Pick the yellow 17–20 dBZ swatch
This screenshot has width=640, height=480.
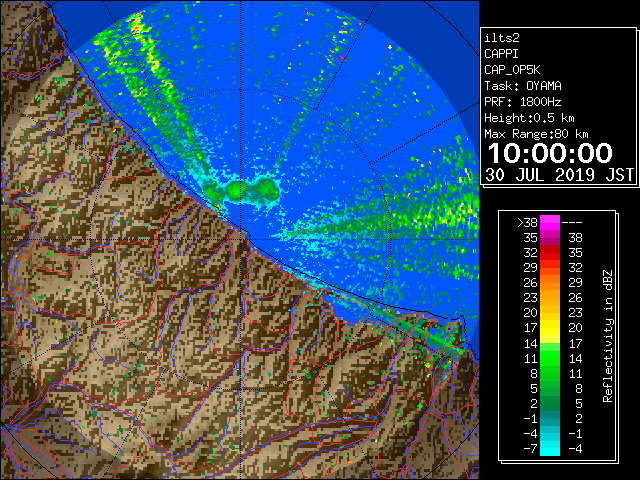pyautogui.click(x=550, y=327)
